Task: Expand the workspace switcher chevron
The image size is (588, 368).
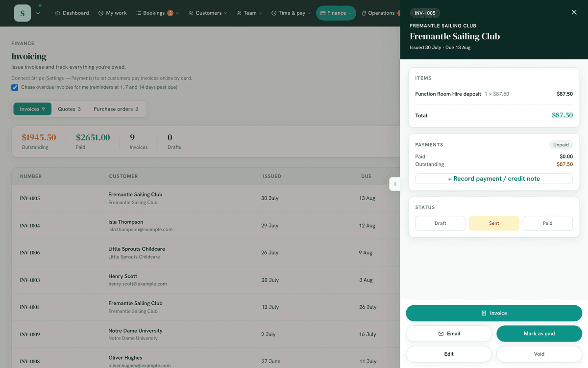Action: [x=38, y=13]
